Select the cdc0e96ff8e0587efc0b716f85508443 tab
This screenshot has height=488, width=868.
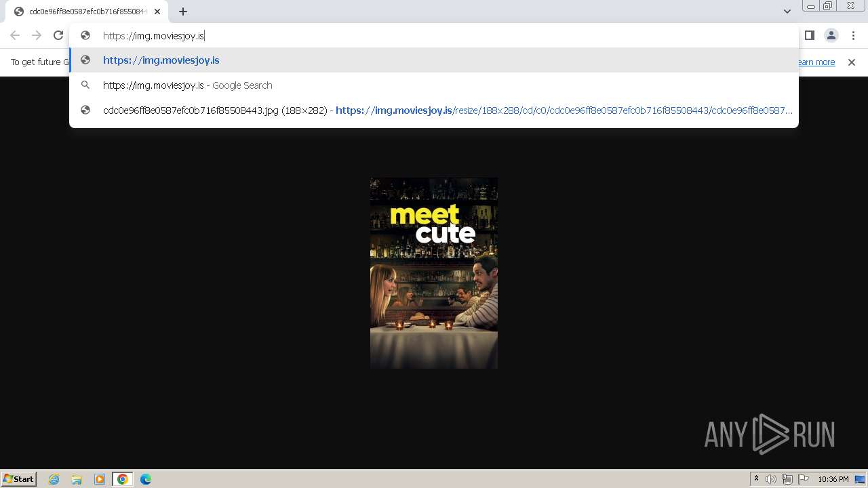click(88, 12)
